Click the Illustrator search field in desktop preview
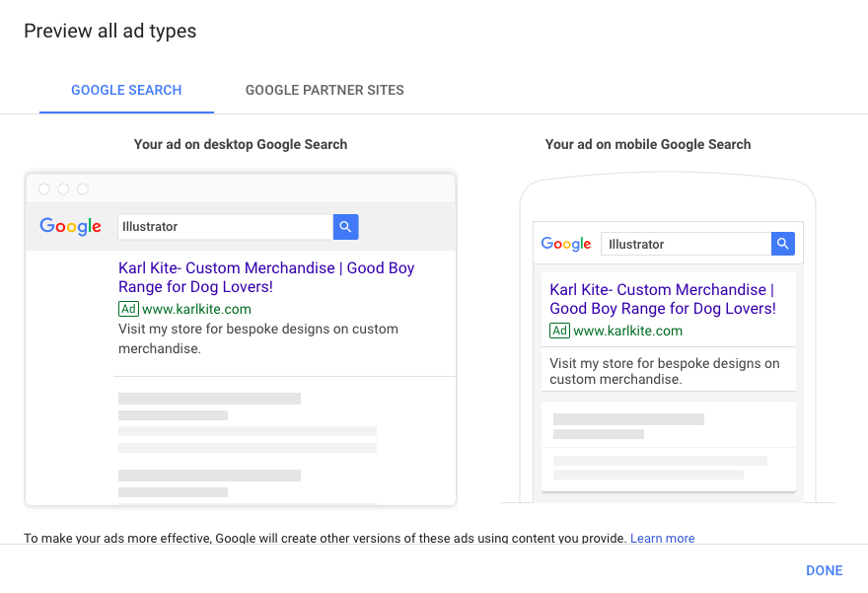 pos(224,226)
